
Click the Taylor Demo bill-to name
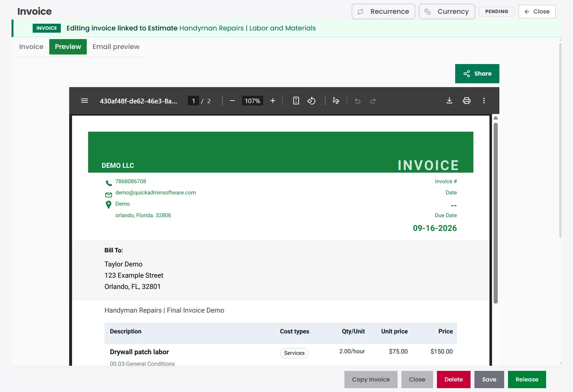tap(123, 264)
